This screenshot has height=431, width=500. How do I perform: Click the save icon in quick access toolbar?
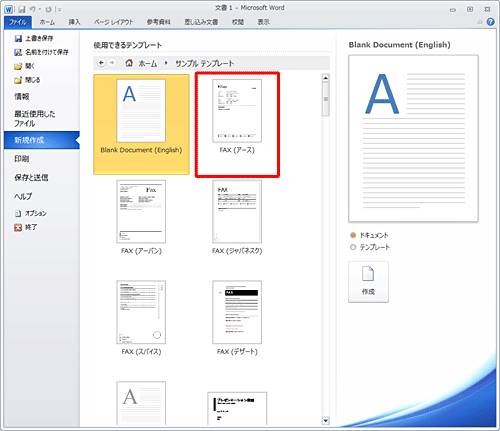tap(22, 9)
